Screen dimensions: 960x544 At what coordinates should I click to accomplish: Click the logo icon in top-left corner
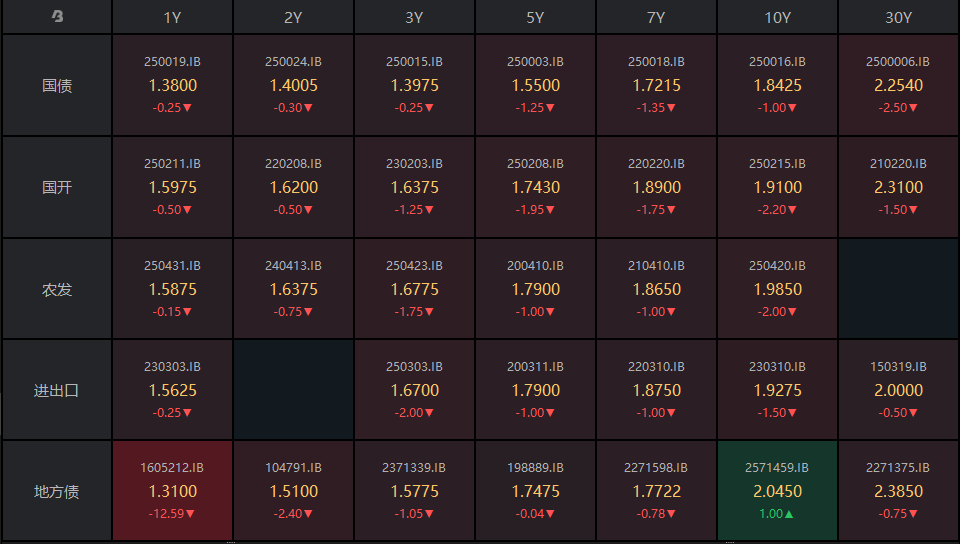pyautogui.click(x=57, y=17)
